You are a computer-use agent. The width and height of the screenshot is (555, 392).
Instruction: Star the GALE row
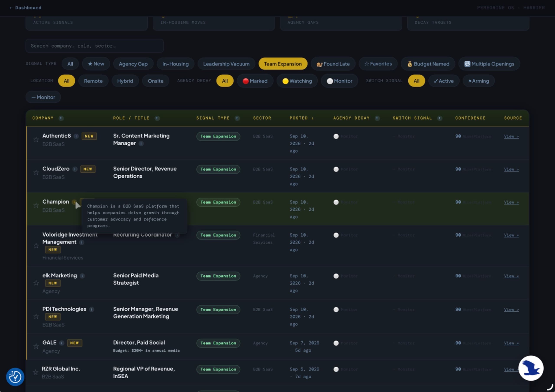(36, 346)
